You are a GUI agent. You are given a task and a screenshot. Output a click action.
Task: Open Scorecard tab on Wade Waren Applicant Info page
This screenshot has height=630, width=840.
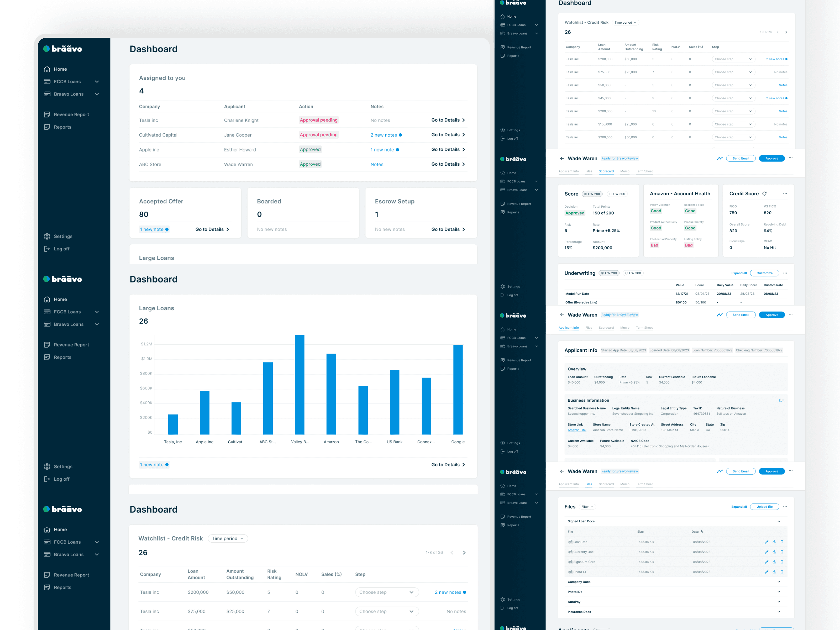(x=606, y=328)
